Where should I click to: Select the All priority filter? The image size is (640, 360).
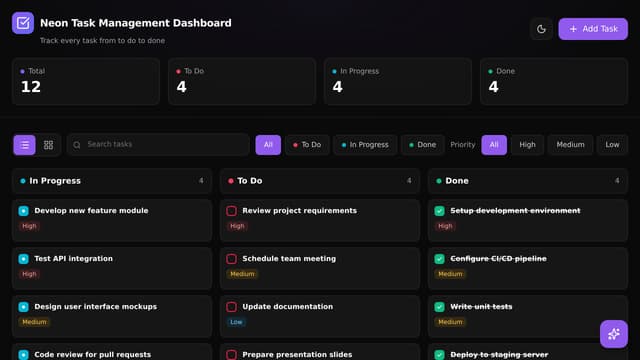click(494, 145)
